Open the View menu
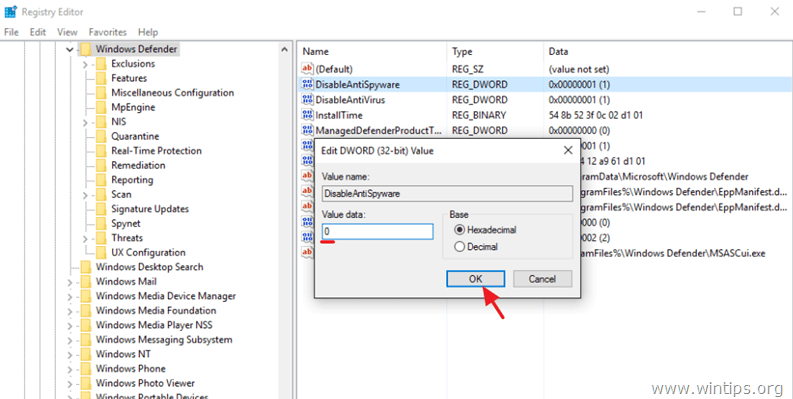The height and width of the screenshot is (399, 793). 67,32
